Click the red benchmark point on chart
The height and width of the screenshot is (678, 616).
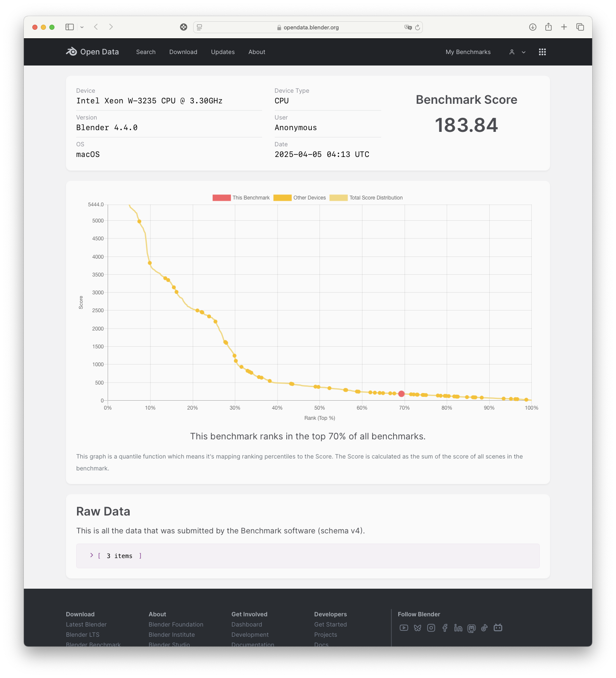point(401,394)
